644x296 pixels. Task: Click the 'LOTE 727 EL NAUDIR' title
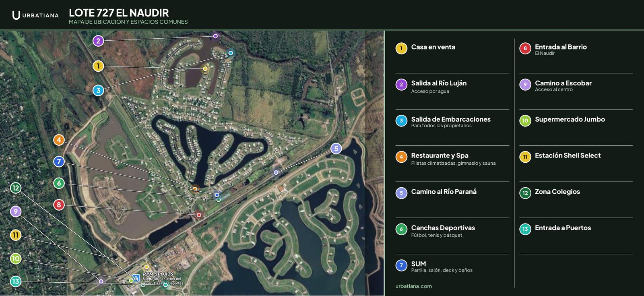[119, 12]
